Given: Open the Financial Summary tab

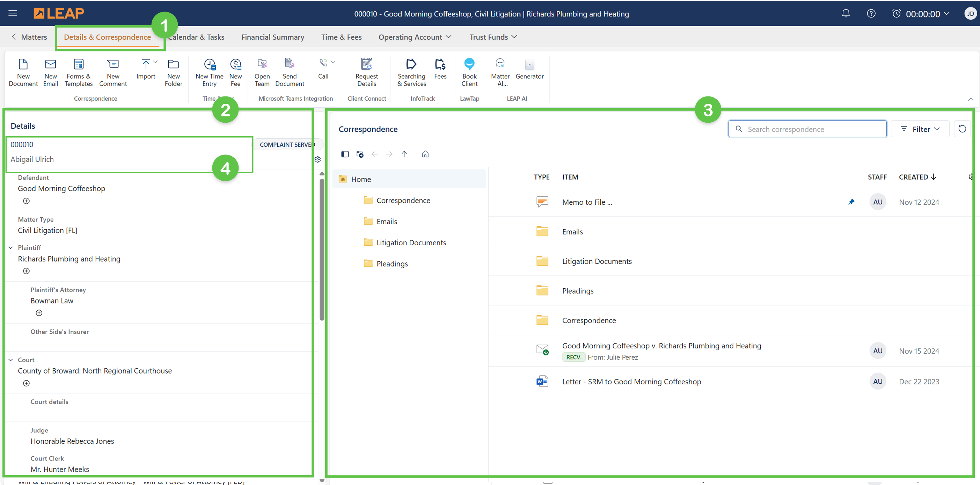Looking at the screenshot, I should coord(272,37).
